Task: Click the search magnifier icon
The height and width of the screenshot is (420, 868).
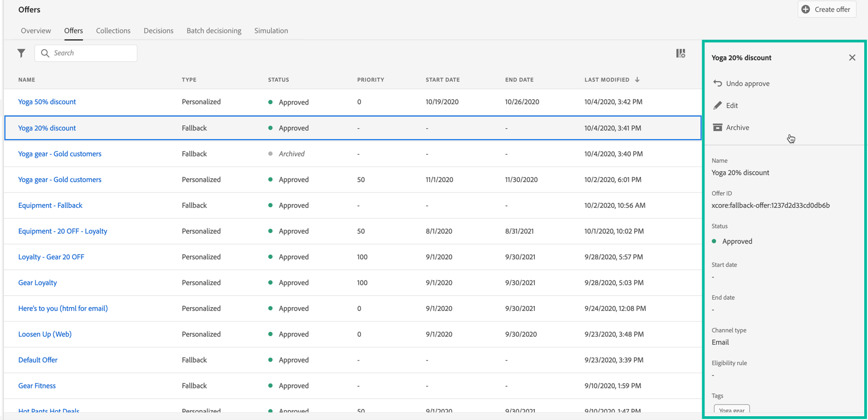Action: 45,53
